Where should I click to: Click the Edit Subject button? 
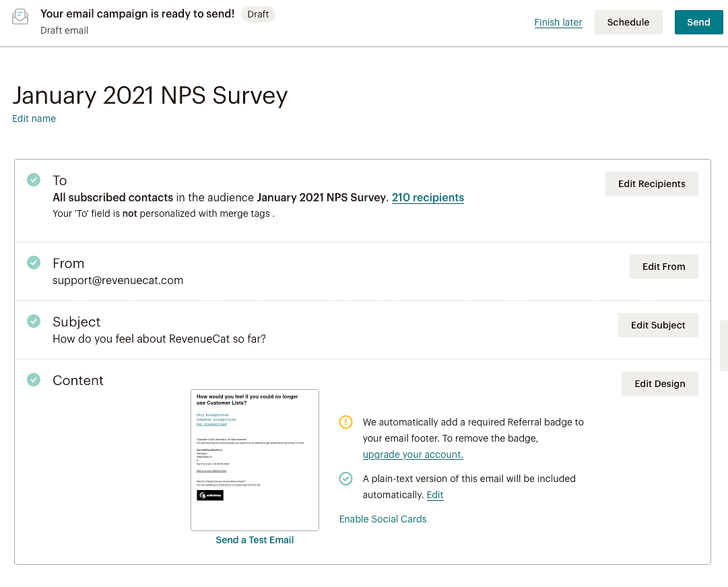coord(658,325)
